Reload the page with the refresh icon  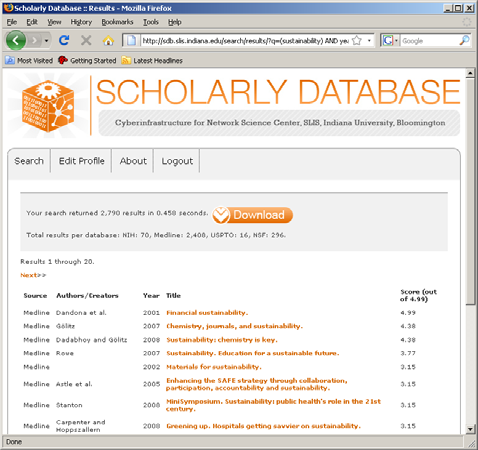pyautogui.click(x=64, y=40)
